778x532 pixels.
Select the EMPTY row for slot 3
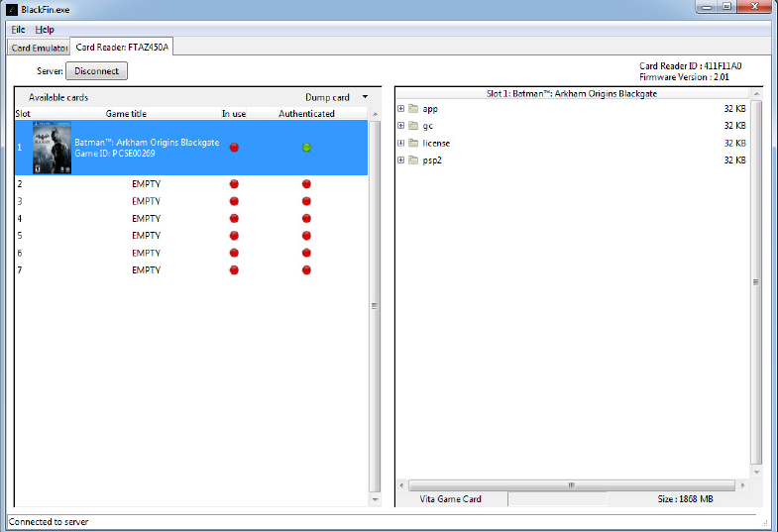(191, 201)
